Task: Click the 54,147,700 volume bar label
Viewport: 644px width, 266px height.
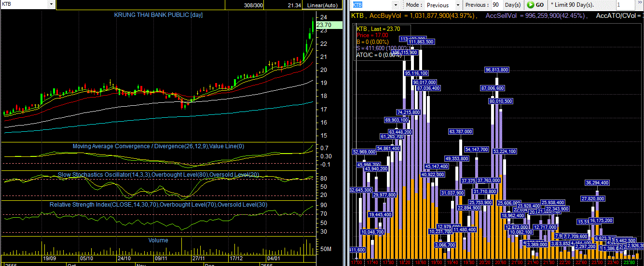Action: tap(477, 149)
